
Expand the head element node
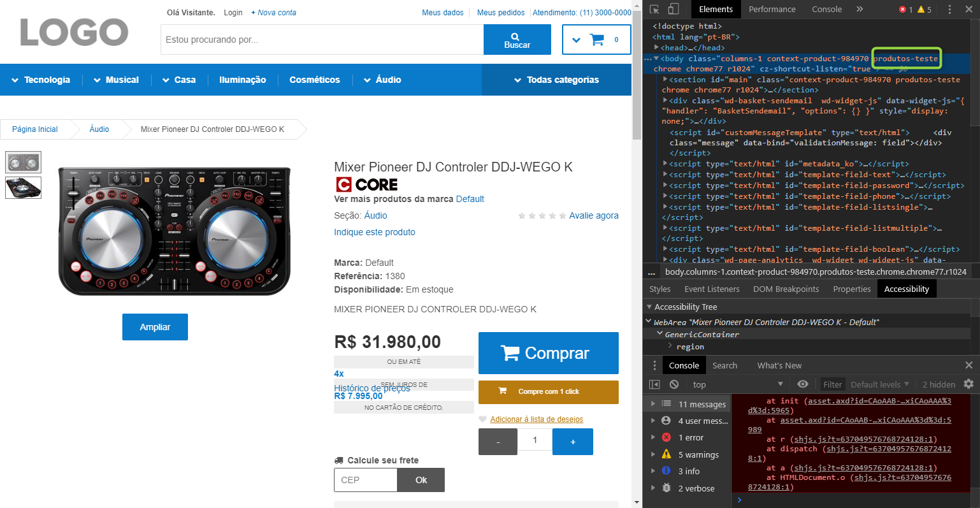tap(656, 47)
